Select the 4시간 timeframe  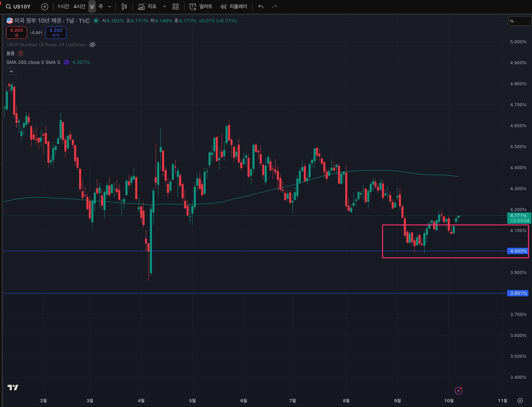pyautogui.click(x=79, y=7)
